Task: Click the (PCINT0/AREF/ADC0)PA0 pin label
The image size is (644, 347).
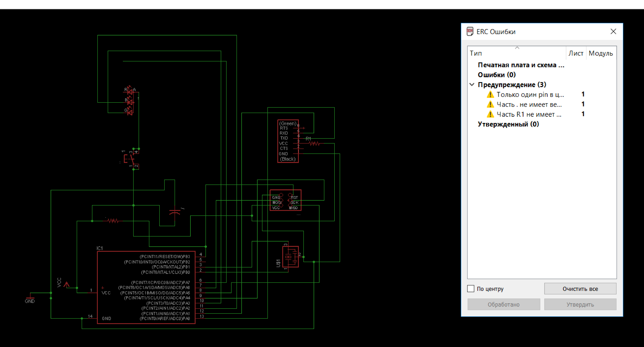Action: 165,318
